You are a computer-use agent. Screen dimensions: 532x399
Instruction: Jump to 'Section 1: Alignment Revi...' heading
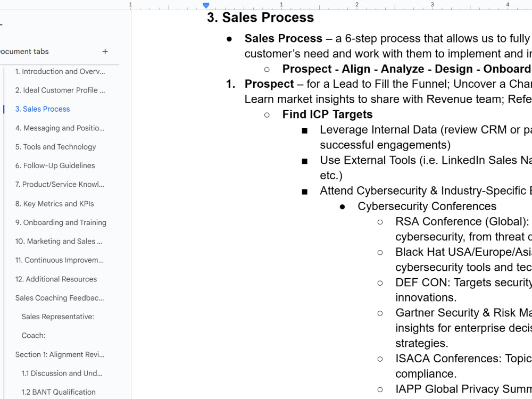pos(60,354)
